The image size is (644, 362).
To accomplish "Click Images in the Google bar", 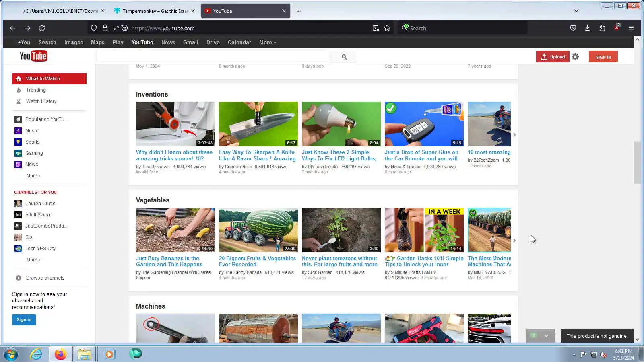I will coord(74,43).
